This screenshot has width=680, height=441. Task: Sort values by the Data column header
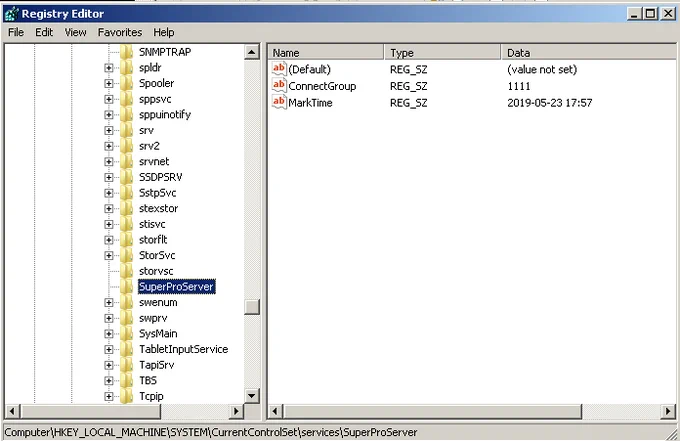point(588,52)
